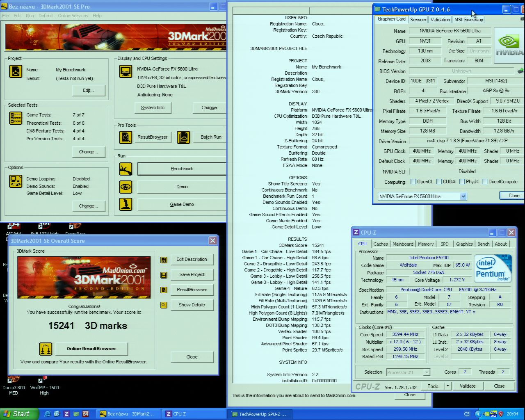The image size is (525, 420).
Task: Click Validate button in CPU-Z
Action: 468,386
